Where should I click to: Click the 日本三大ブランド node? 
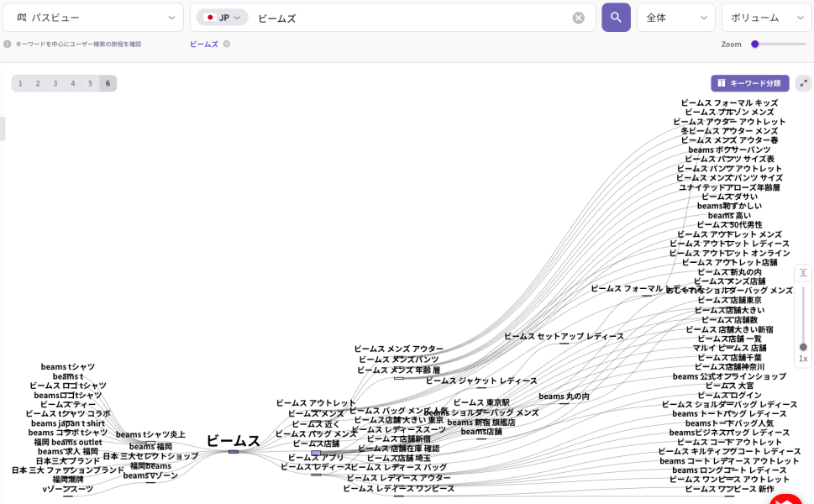coord(68,461)
